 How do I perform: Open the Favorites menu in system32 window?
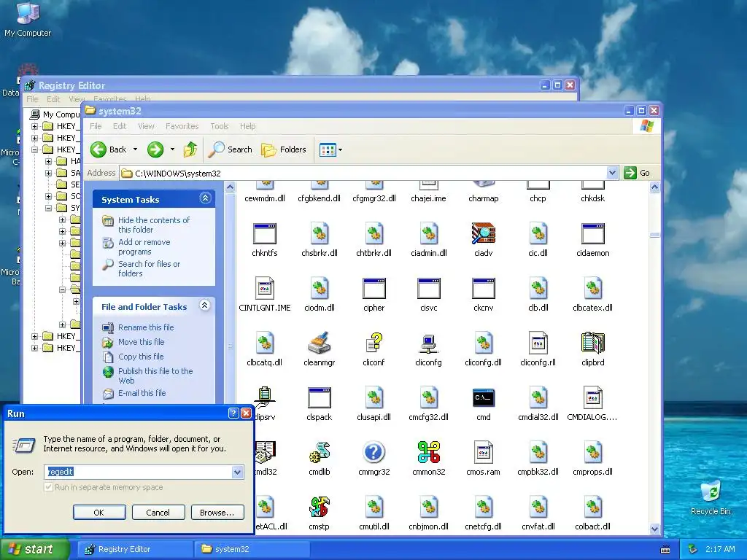click(182, 126)
